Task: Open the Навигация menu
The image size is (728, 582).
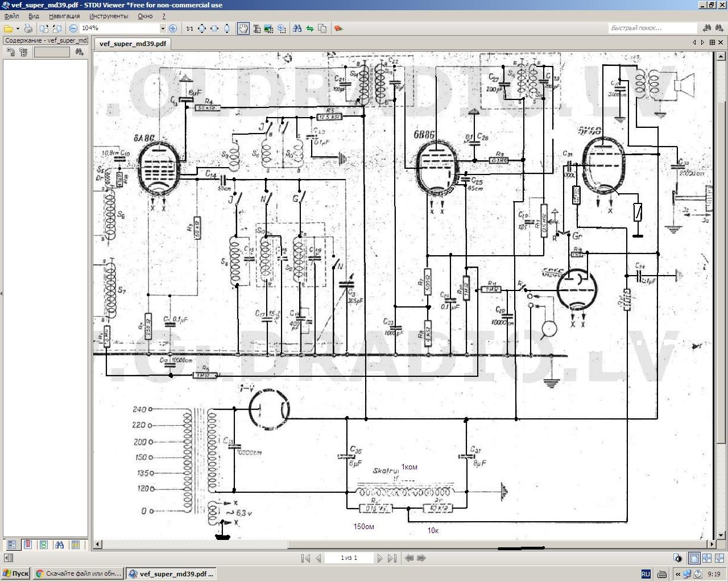Action: coord(64,16)
